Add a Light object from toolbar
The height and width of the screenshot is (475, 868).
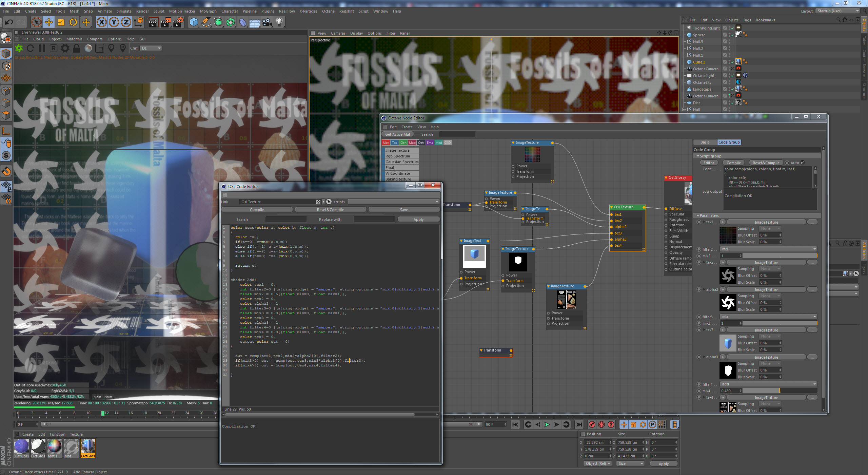pos(279,22)
